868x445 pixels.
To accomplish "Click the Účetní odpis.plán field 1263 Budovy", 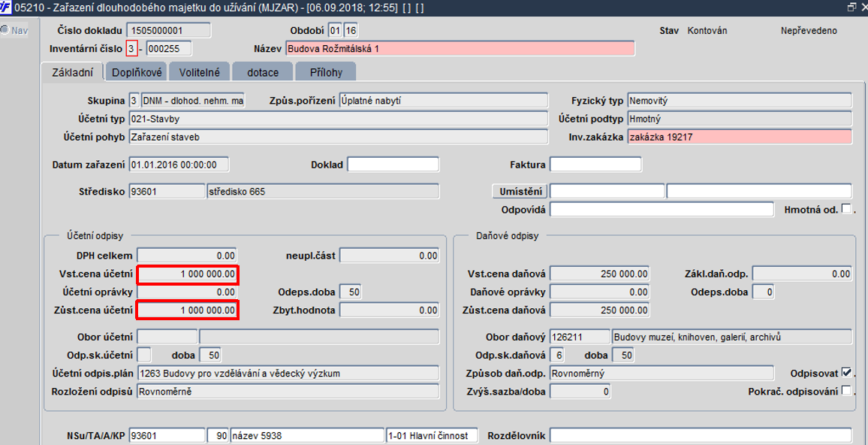I will click(288, 373).
